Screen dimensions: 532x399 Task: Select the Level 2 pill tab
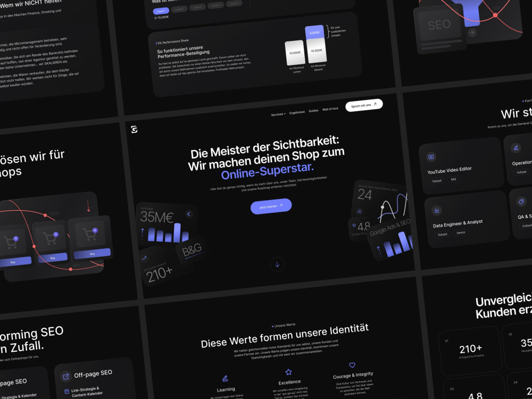point(179,9)
